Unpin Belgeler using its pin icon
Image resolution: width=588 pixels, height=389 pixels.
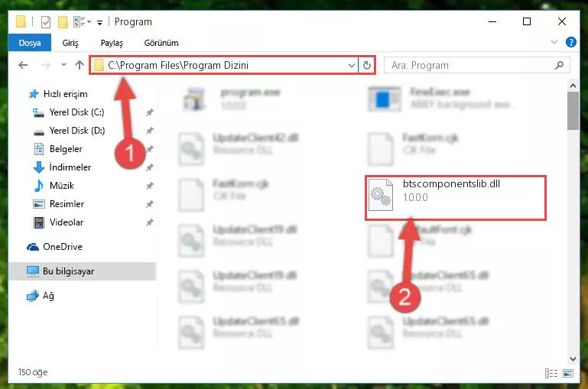(x=150, y=149)
